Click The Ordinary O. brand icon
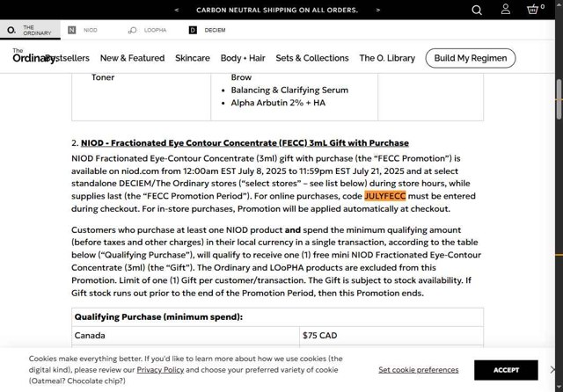 tap(11, 30)
